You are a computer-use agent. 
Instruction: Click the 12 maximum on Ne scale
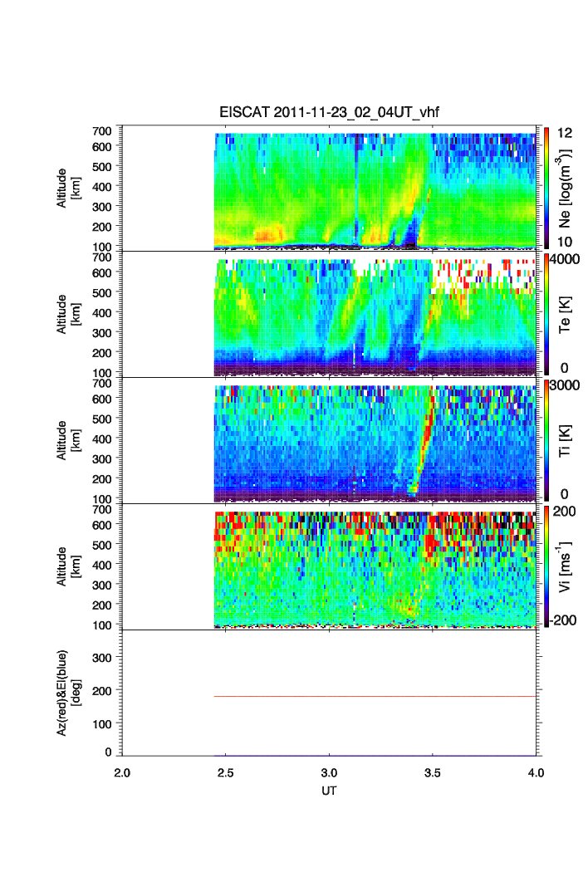point(565,133)
